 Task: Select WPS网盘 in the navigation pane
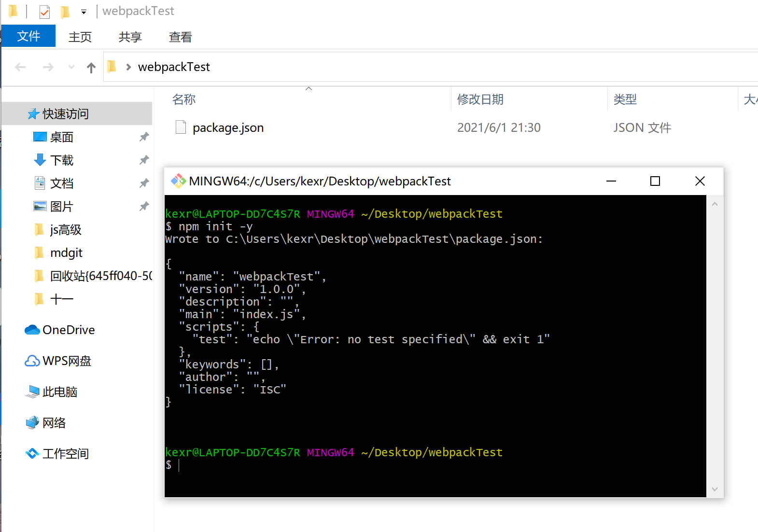[67, 361]
